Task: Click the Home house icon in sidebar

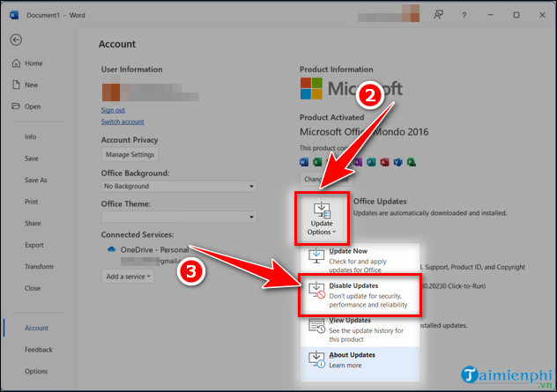Action: [x=17, y=63]
